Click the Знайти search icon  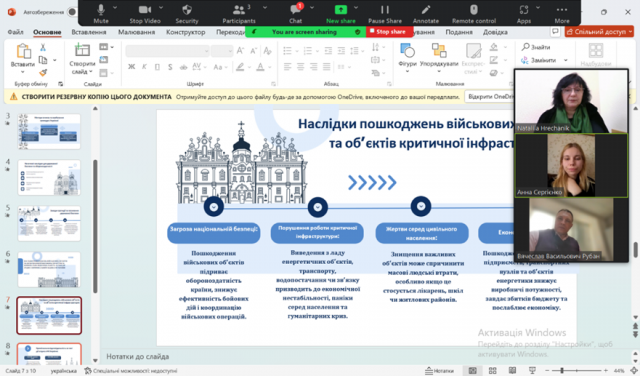click(526, 47)
